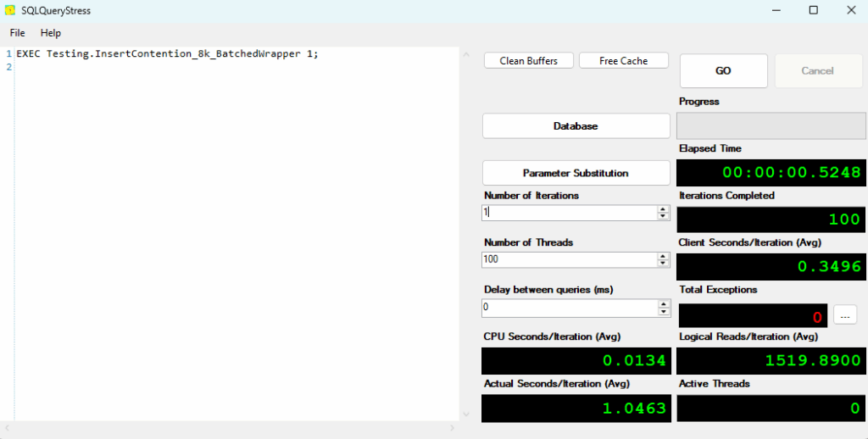Image resolution: width=868 pixels, height=439 pixels.
Task: Open the File menu
Action: click(18, 33)
